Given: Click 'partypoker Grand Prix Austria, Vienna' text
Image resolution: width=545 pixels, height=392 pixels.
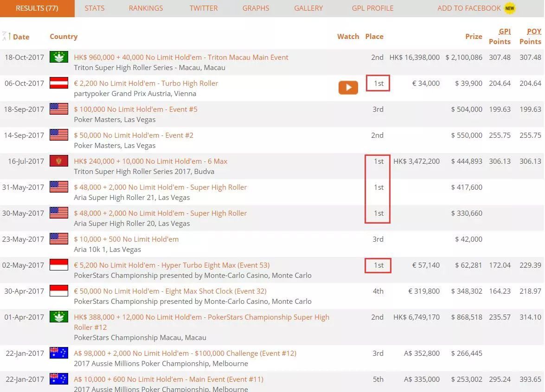Looking at the screenshot, I should (135, 94).
